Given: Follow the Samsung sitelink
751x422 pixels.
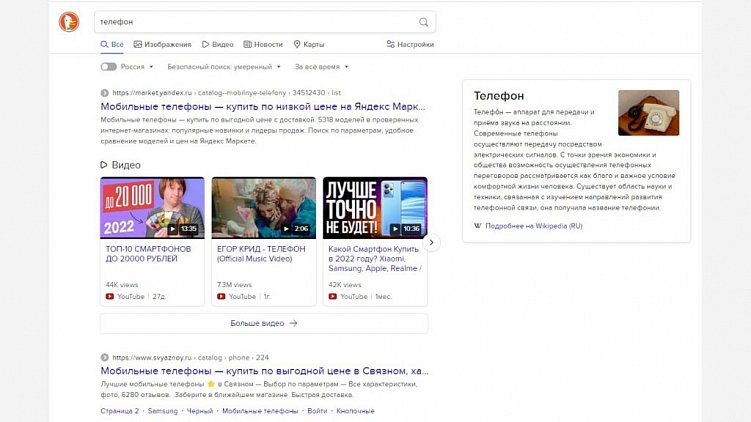Looking at the screenshot, I should [x=162, y=411].
